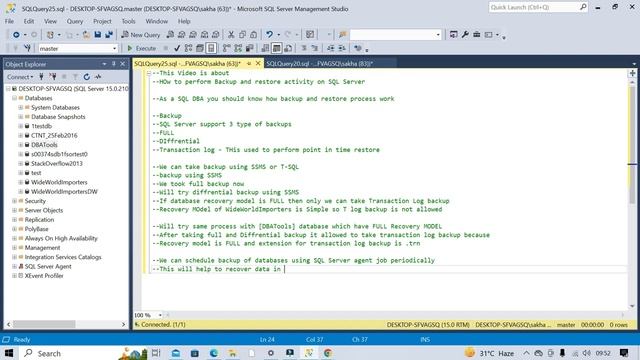Image resolution: width=640 pixels, height=360 pixels.
Task: Toggle Results to File mode
Action: pyautogui.click(x=288, y=48)
